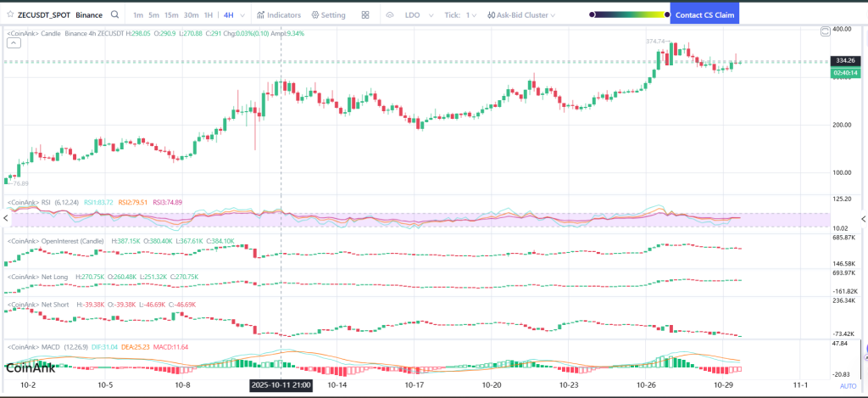
Task: Toggle the AUTO price scale
Action: click(847, 385)
